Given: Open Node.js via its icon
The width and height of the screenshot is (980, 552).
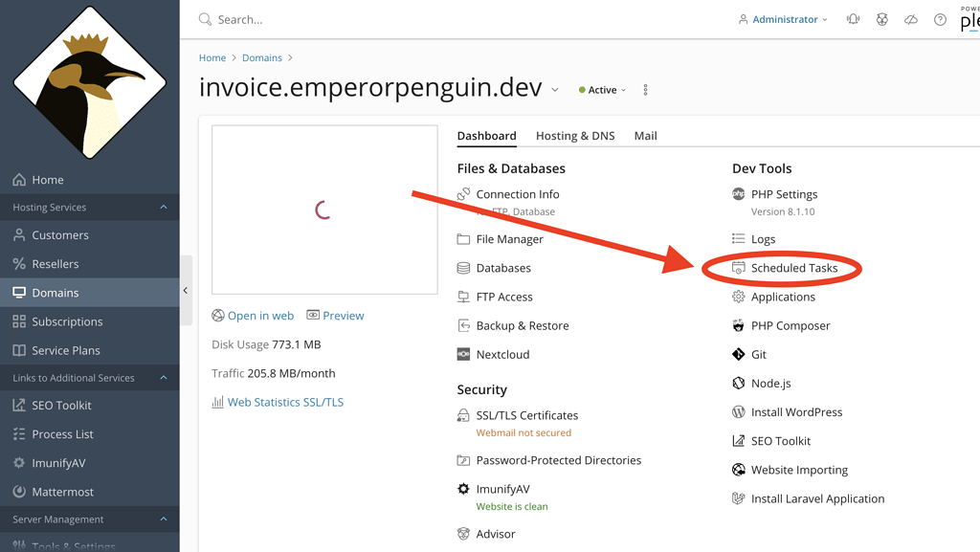Looking at the screenshot, I should click(x=738, y=384).
